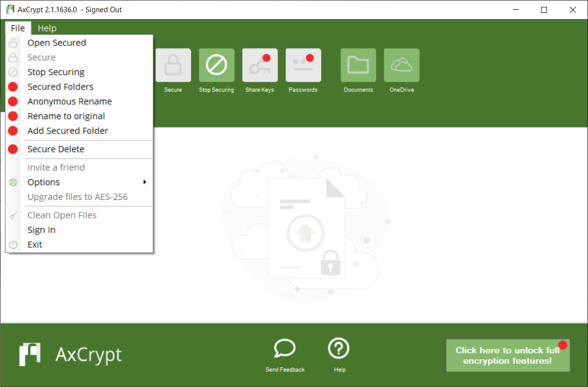
Task: Minimize the AxCrypt window
Action: click(x=515, y=10)
